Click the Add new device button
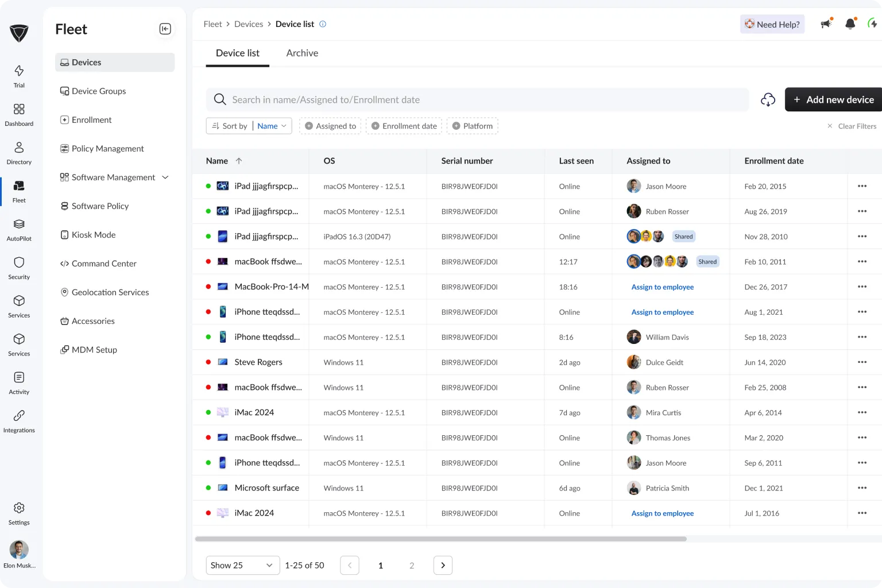 pos(834,99)
